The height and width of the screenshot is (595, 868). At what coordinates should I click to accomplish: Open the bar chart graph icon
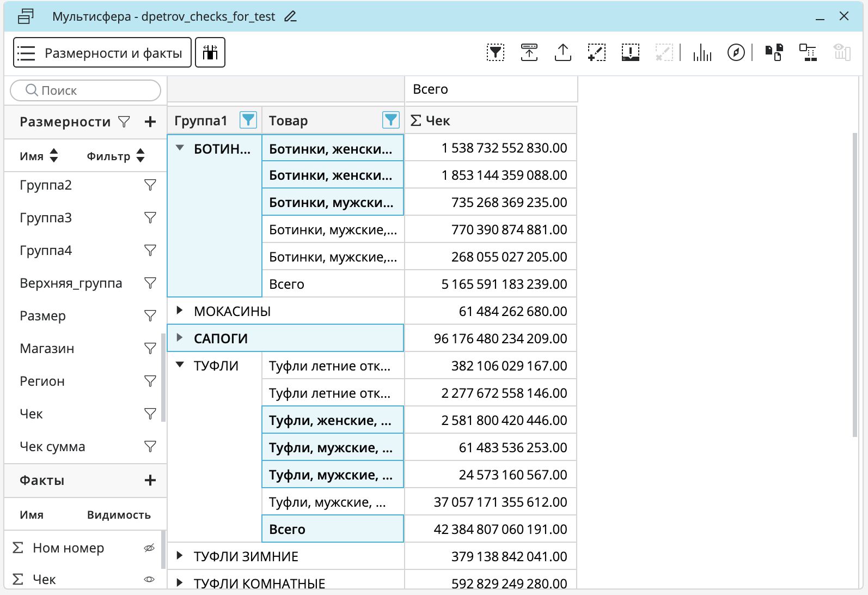pos(702,52)
